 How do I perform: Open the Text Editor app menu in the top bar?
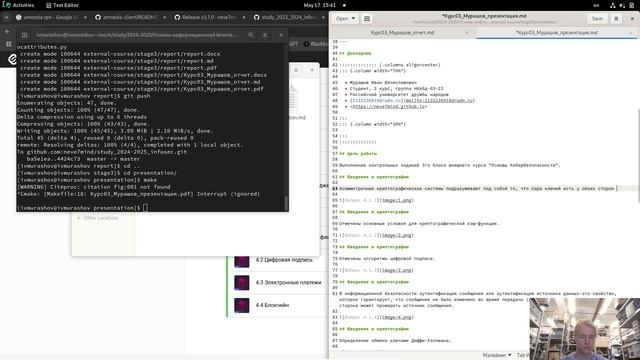(62, 5)
